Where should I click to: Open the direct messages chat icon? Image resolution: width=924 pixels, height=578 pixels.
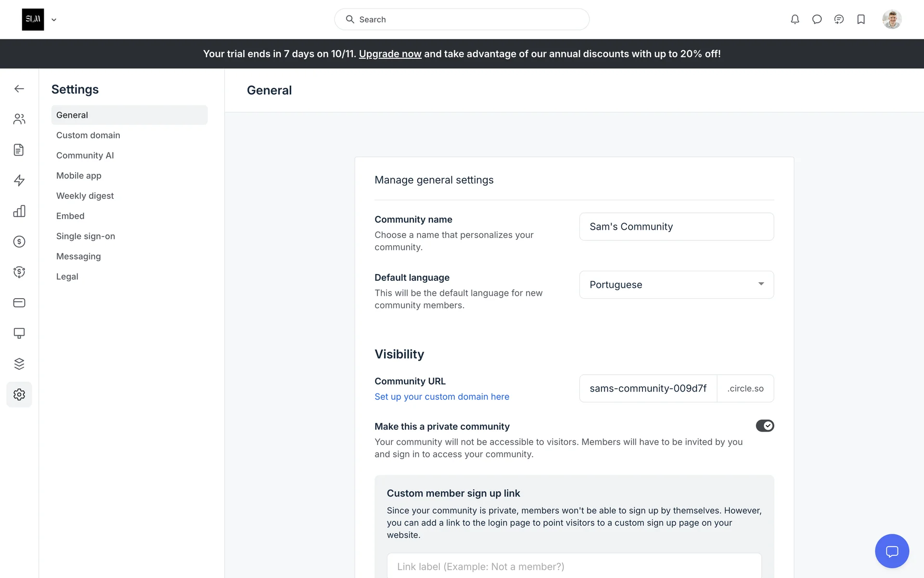coord(817,19)
